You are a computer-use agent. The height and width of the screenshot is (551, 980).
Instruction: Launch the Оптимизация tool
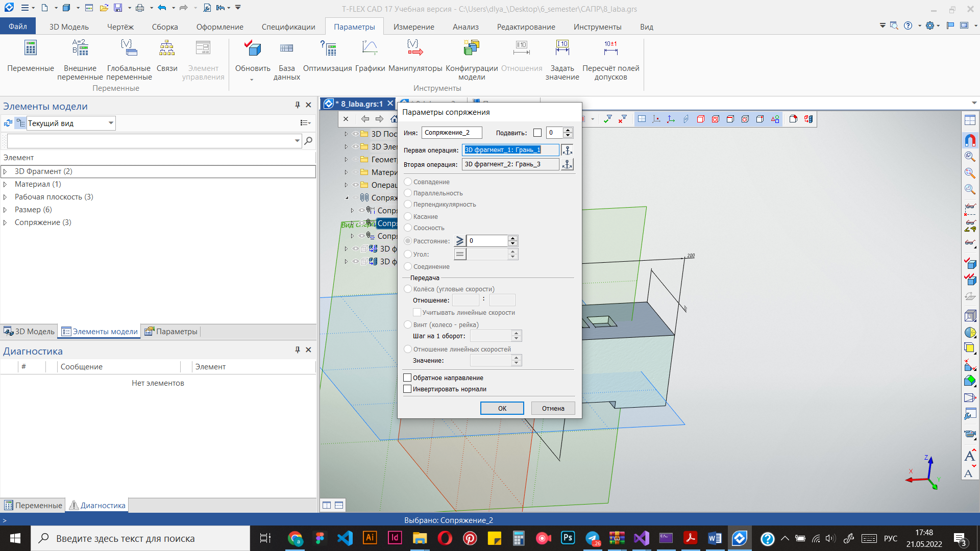point(327,56)
